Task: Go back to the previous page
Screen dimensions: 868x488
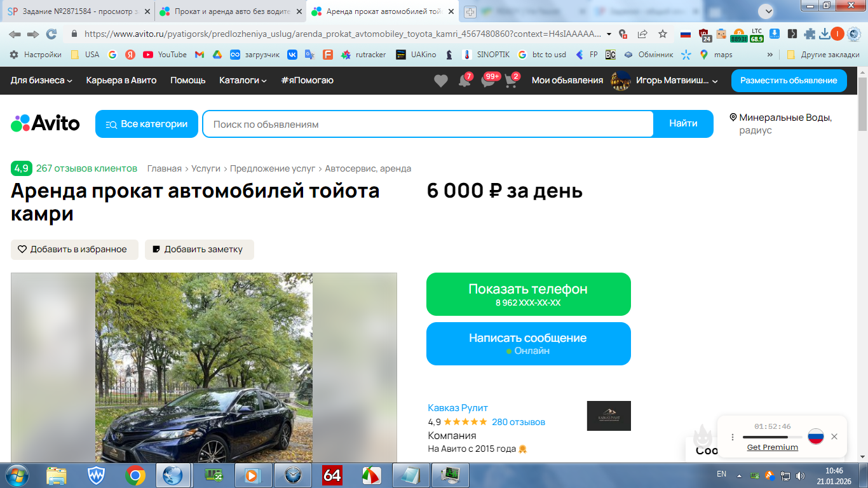Action: click(15, 34)
